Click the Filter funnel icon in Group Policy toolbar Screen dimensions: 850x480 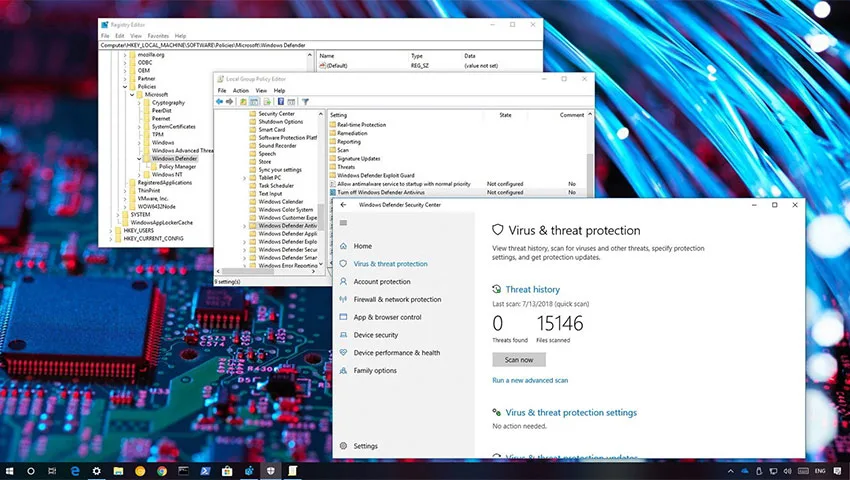tap(305, 101)
